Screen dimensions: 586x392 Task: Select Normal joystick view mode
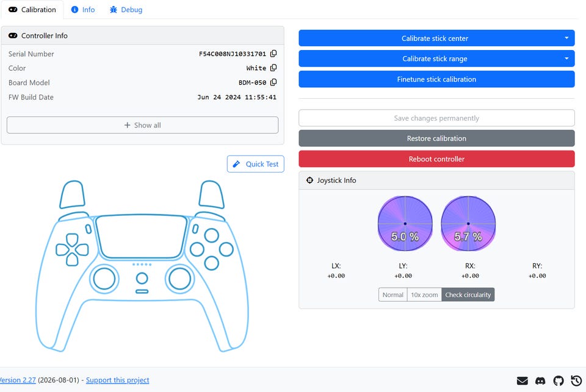pos(392,294)
